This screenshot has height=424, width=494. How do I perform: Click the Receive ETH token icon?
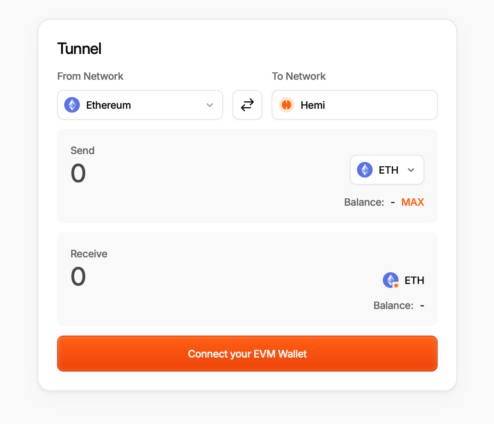(391, 280)
